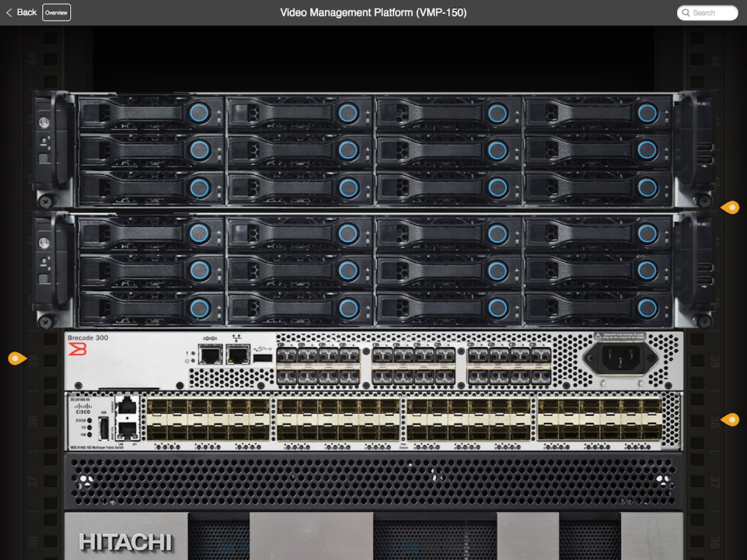Tap the yellow hotspot beside the Cisco switch
Image resolution: width=747 pixels, height=560 pixels.
(730, 419)
